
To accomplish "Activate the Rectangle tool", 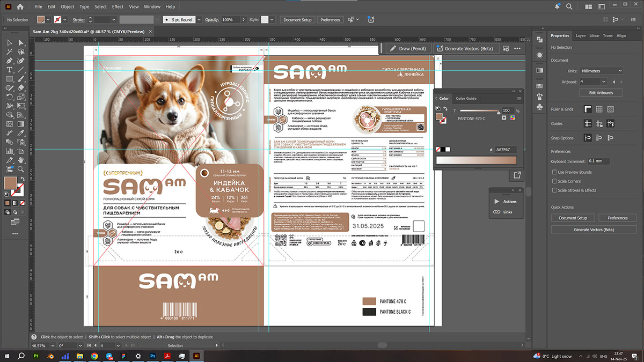I will [x=10, y=79].
